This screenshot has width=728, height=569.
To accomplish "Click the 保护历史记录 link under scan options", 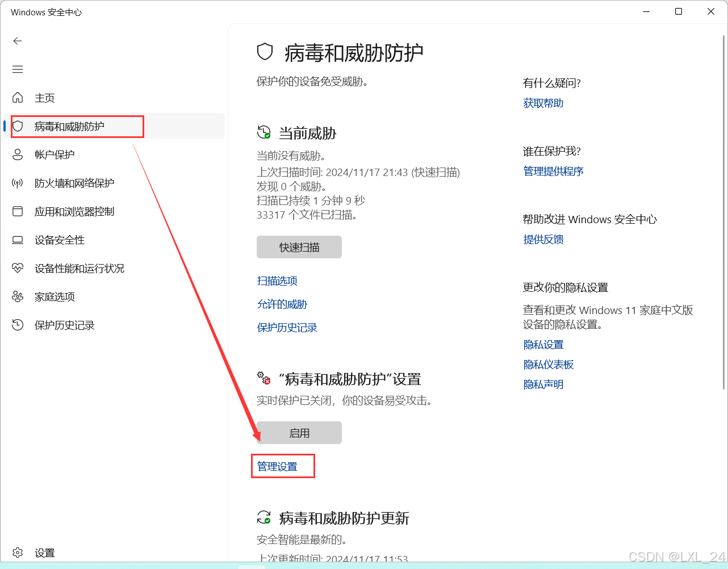I will pyautogui.click(x=287, y=328).
